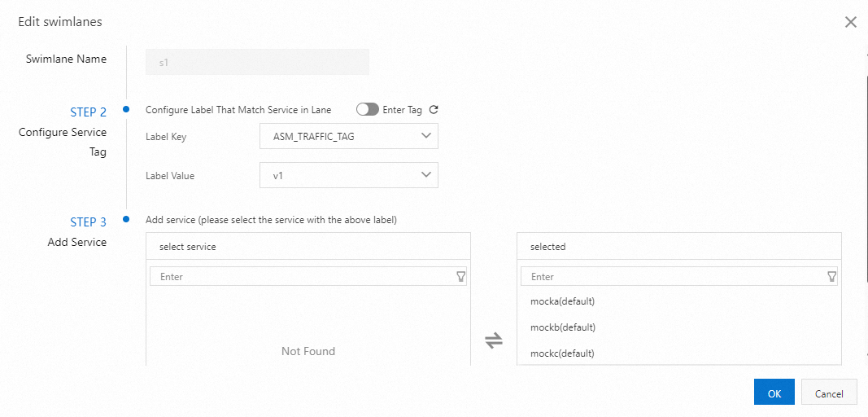Screen dimensions: 868x417
Task: Click the Cancel button
Action: [x=829, y=393]
